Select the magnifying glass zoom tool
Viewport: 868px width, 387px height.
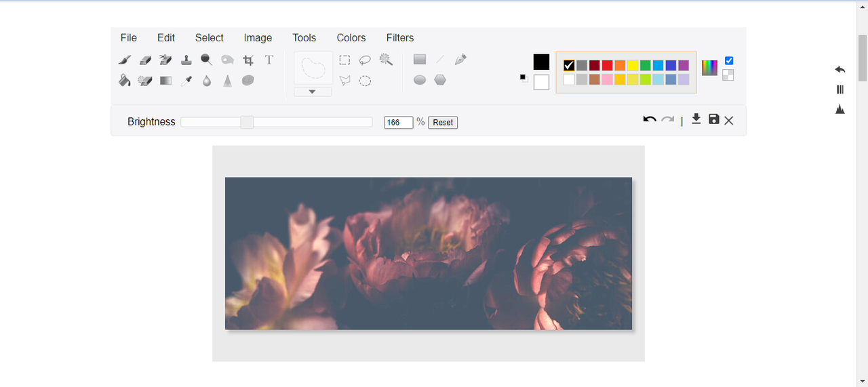pos(207,60)
